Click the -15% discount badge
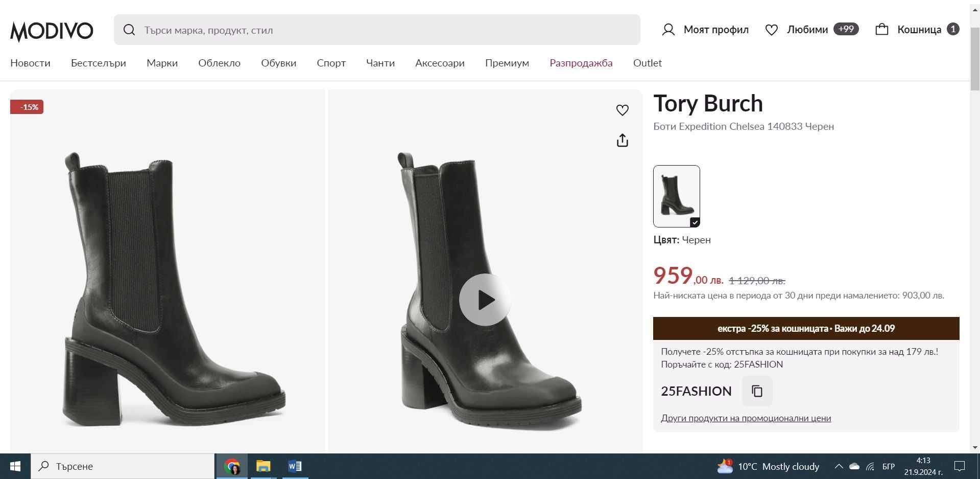 (x=27, y=107)
